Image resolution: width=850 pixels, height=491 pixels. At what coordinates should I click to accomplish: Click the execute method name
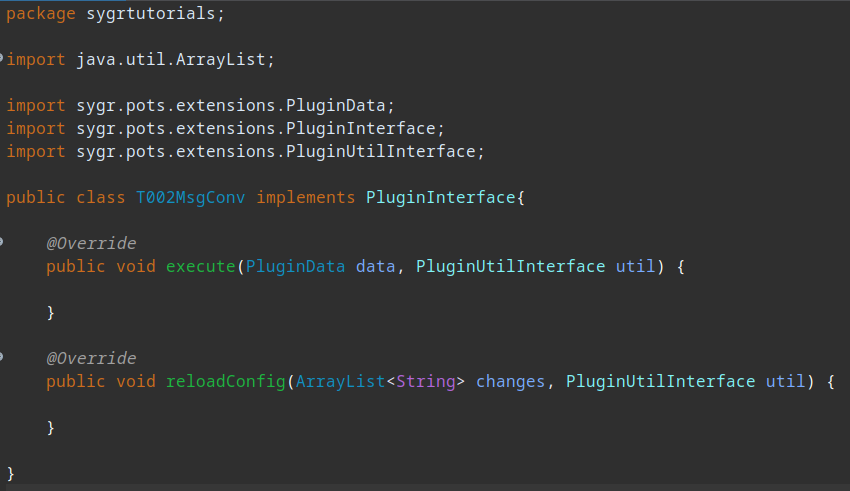tap(200, 267)
